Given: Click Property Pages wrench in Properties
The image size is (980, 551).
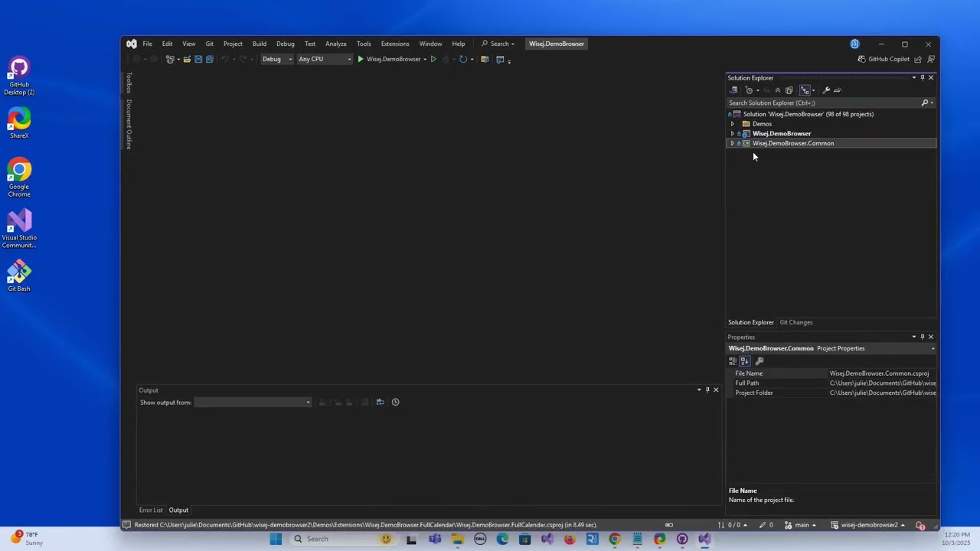Looking at the screenshot, I should pos(759,361).
